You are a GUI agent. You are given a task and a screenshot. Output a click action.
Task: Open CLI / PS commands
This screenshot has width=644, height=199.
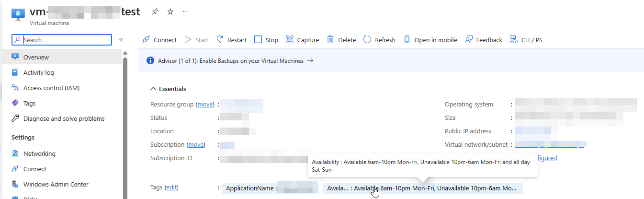click(x=526, y=40)
